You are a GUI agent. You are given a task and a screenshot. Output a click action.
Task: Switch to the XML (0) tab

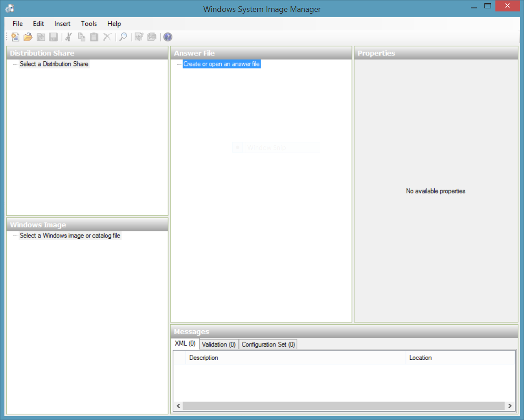pyautogui.click(x=185, y=343)
